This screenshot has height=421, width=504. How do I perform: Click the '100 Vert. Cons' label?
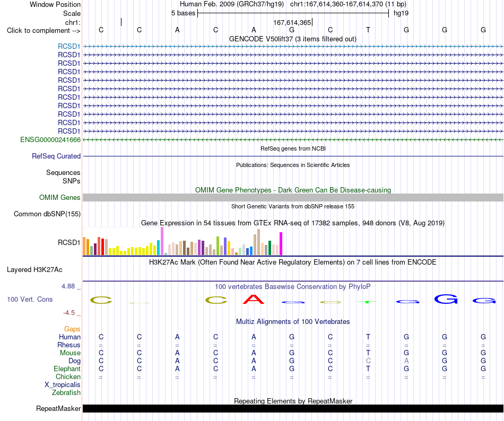click(x=30, y=299)
